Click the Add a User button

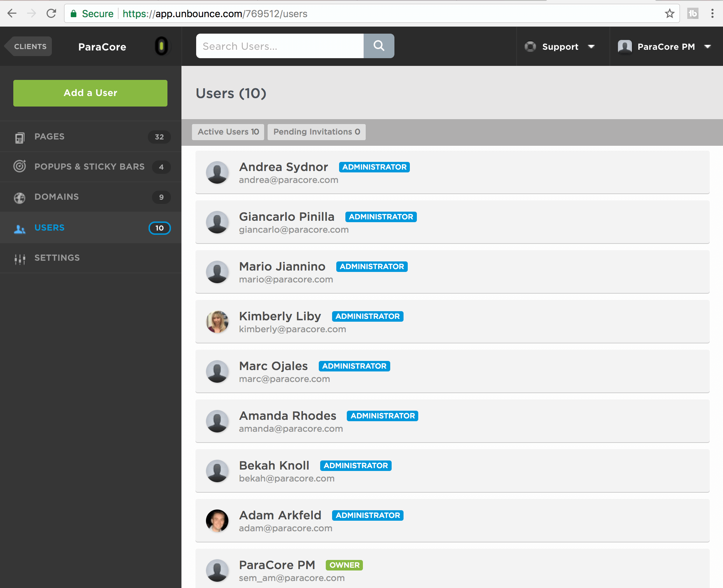pyautogui.click(x=90, y=93)
